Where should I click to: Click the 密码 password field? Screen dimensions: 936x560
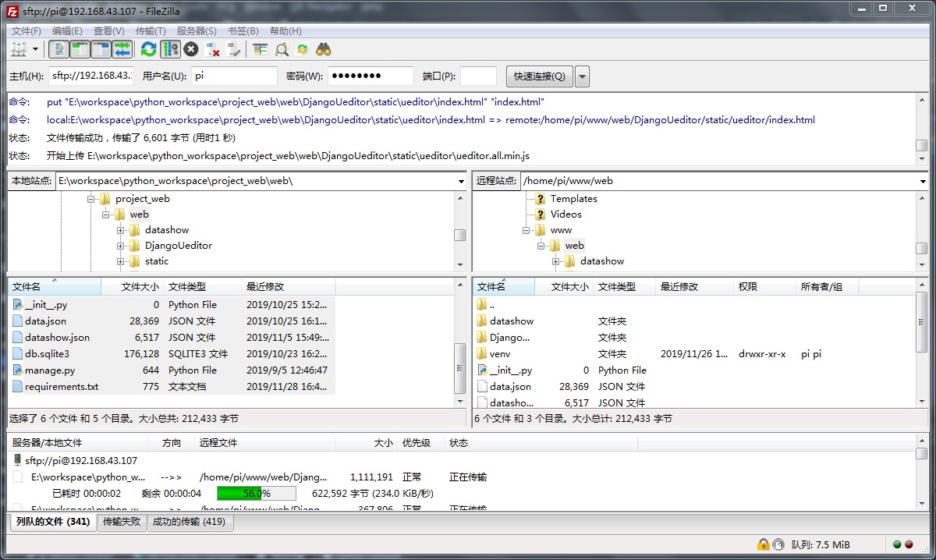[x=370, y=76]
